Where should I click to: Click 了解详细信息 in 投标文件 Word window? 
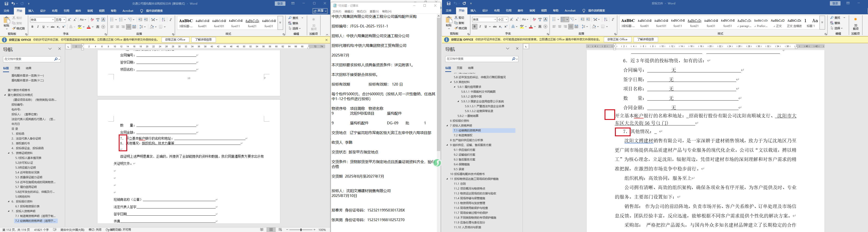click(646, 39)
